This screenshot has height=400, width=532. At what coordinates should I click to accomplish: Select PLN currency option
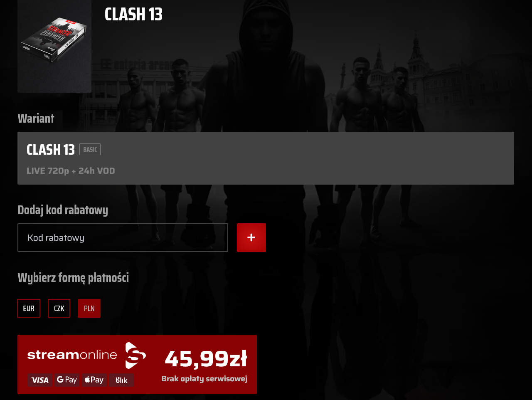point(89,308)
